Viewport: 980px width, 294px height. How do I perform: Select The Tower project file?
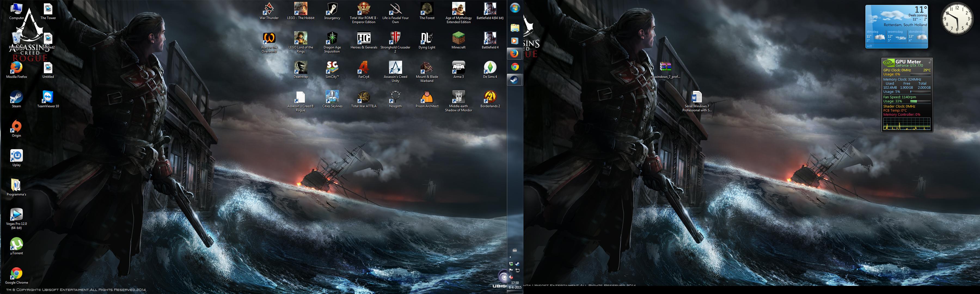[48, 11]
